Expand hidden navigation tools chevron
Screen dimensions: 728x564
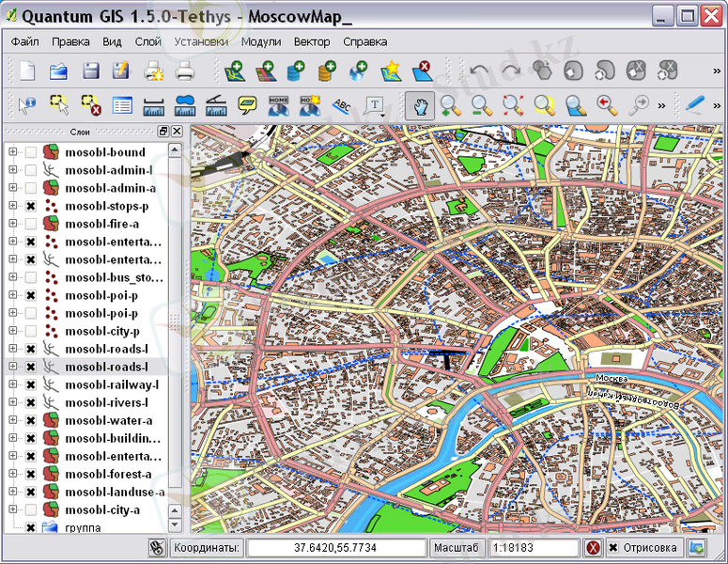point(661,106)
